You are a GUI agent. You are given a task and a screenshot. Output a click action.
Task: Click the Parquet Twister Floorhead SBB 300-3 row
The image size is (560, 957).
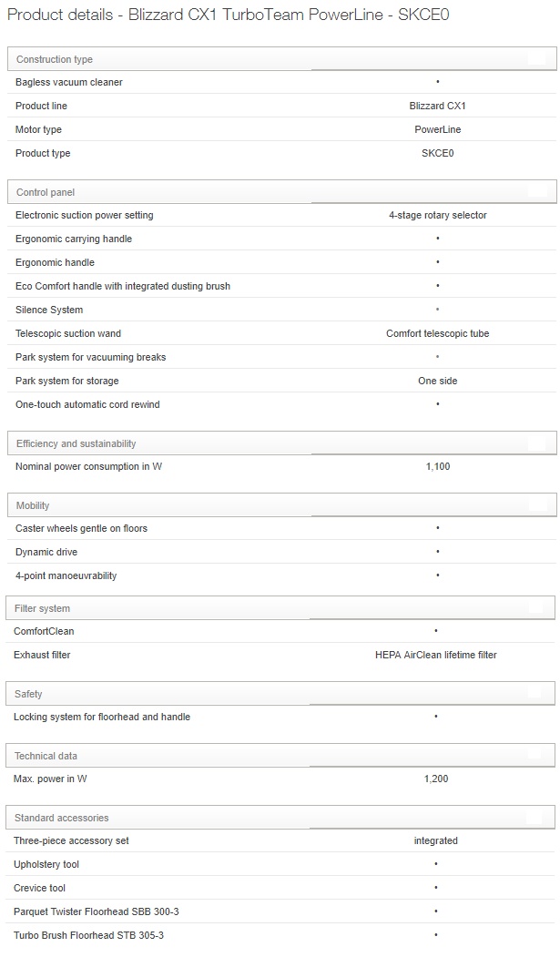point(90,911)
